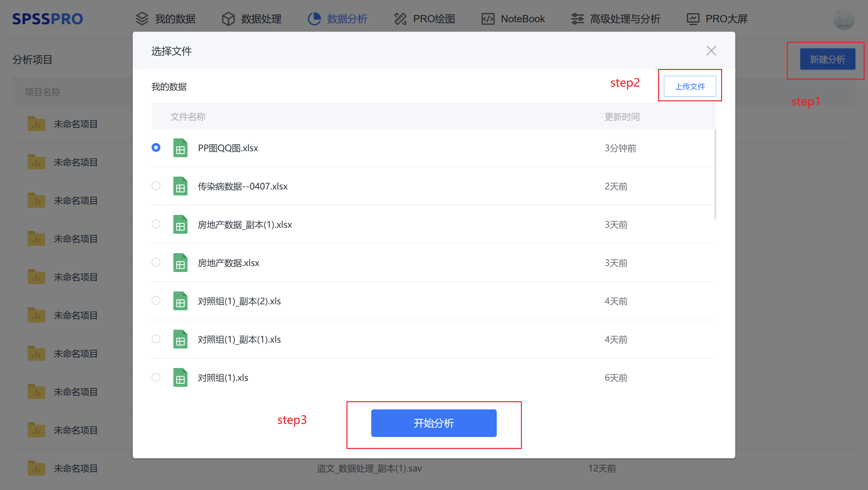Image resolution: width=868 pixels, height=490 pixels.
Task: Select the PP图QQ图.xlsx radio button
Action: (156, 147)
